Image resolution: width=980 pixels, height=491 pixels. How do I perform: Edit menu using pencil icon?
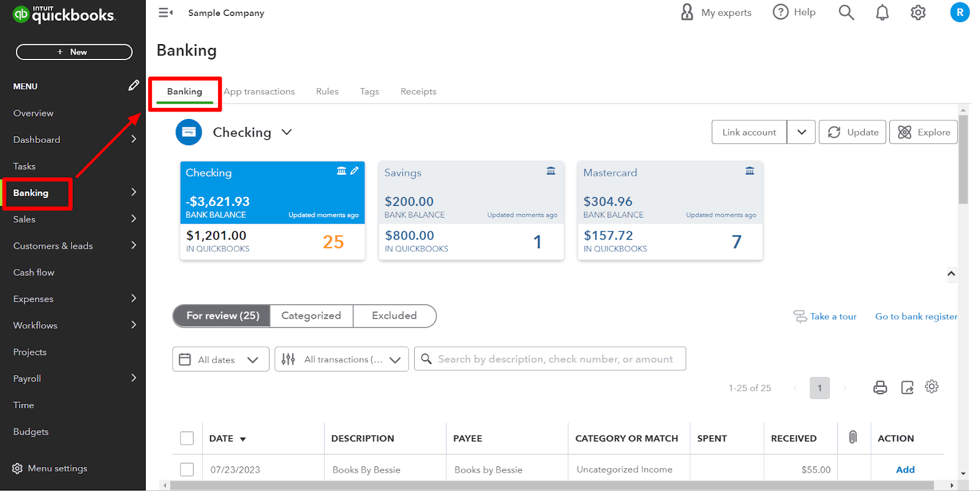[x=134, y=85]
